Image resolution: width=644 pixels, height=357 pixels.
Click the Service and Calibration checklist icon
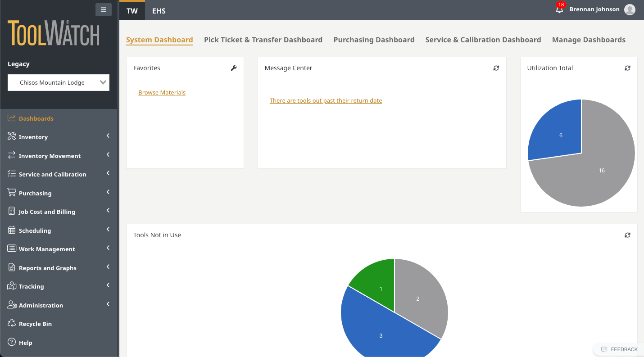[12, 174]
